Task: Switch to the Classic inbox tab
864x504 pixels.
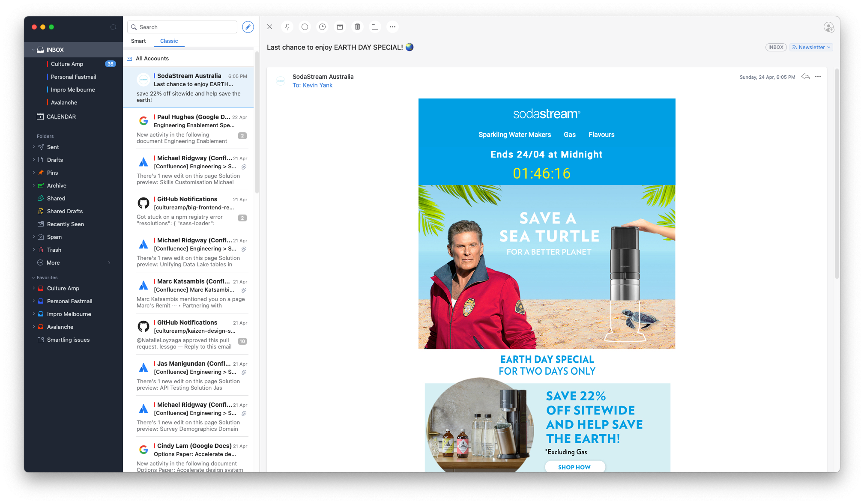Action: (169, 41)
